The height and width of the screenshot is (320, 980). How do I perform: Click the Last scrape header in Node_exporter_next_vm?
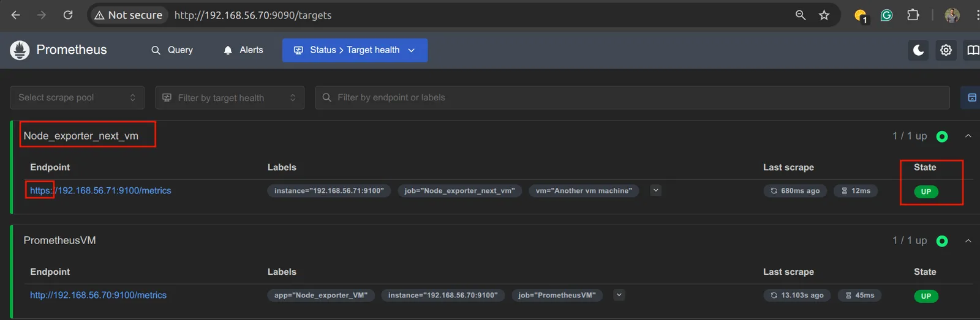pyautogui.click(x=788, y=167)
